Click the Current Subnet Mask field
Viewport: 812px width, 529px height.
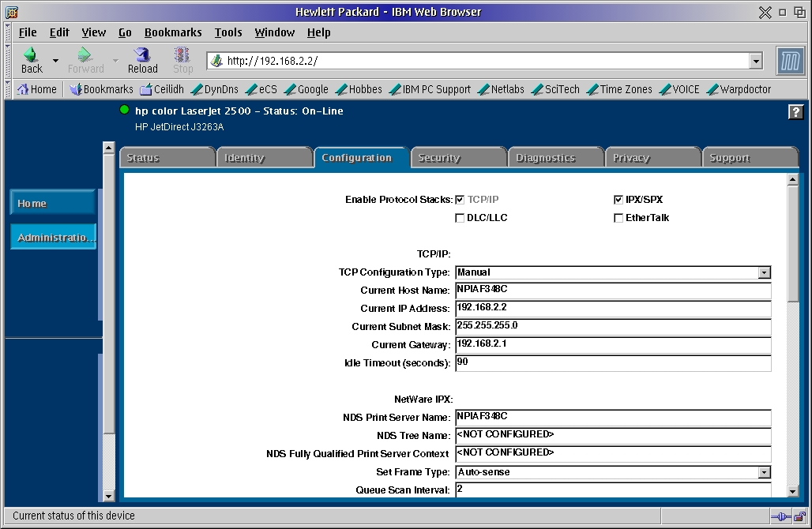click(613, 327)
